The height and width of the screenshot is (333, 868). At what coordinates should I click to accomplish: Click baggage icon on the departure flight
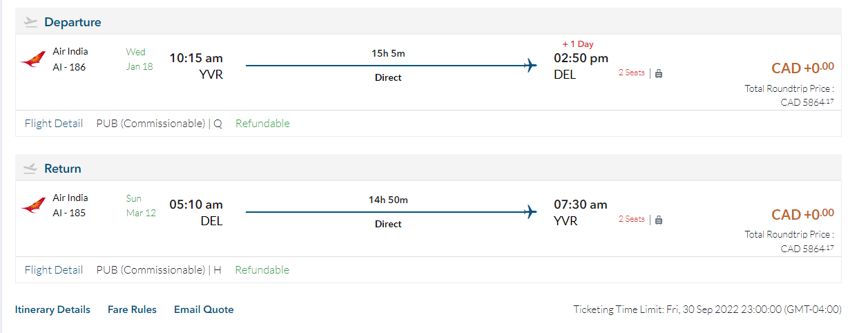(x=659, y=73)
